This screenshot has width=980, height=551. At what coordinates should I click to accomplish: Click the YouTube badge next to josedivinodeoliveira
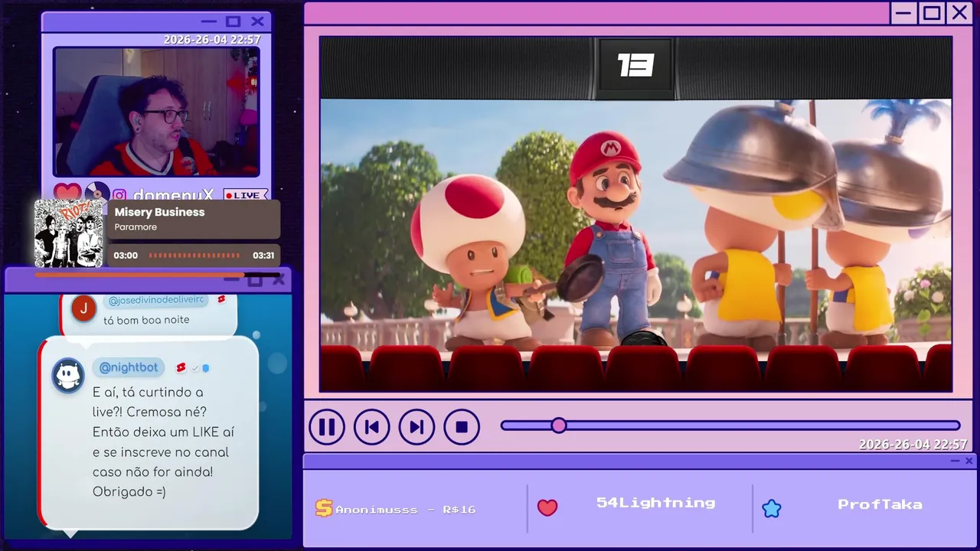[221, 299]
